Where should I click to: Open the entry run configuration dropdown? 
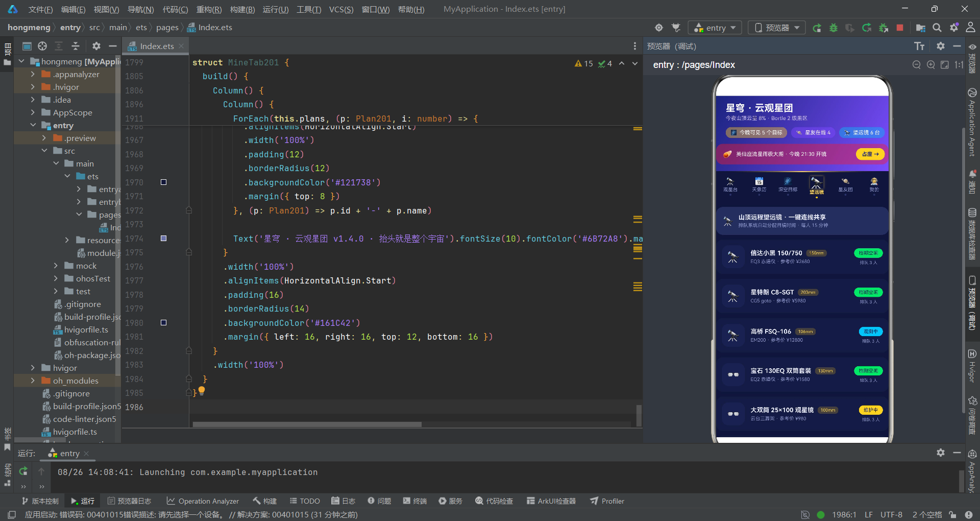[715, 28]
